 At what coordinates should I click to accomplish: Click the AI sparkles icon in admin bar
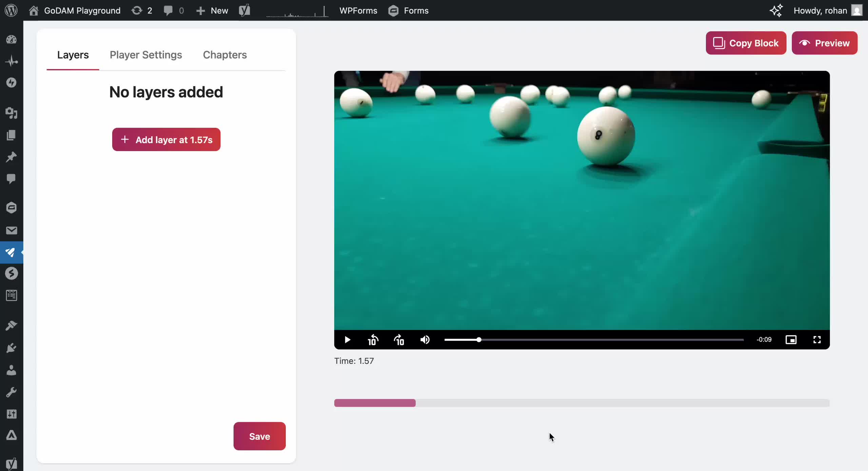click(776, 11)
